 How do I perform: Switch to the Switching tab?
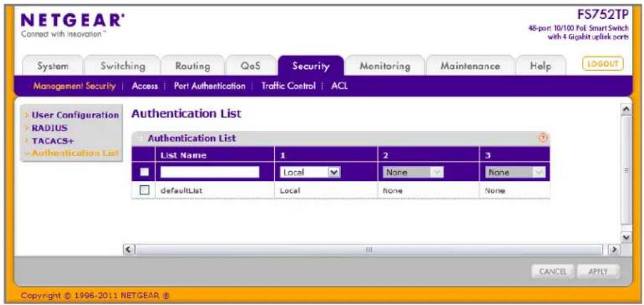click(x=123, y=66)
